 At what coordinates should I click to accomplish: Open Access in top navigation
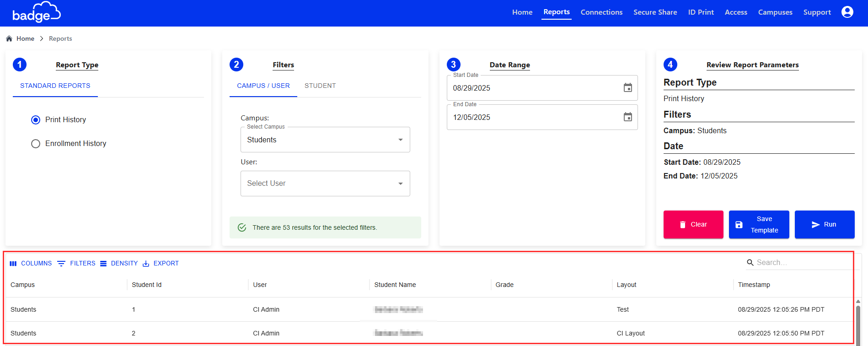tap(736, 12)
